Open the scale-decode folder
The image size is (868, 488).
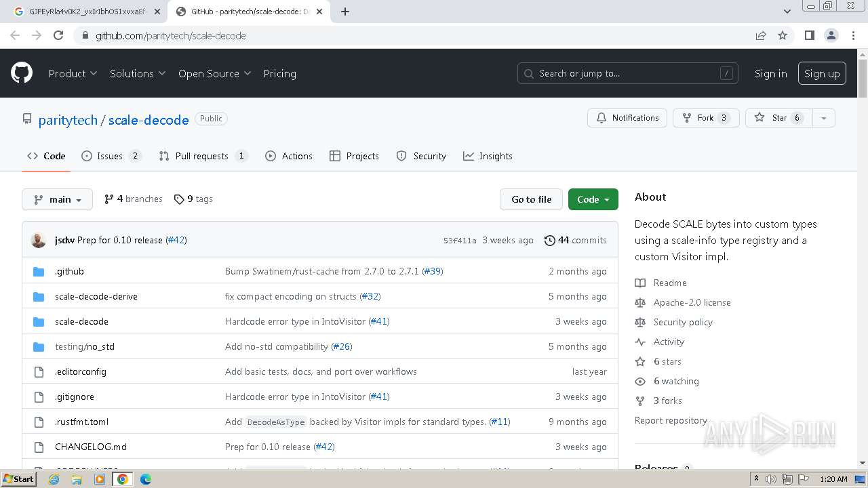[81, 321]
